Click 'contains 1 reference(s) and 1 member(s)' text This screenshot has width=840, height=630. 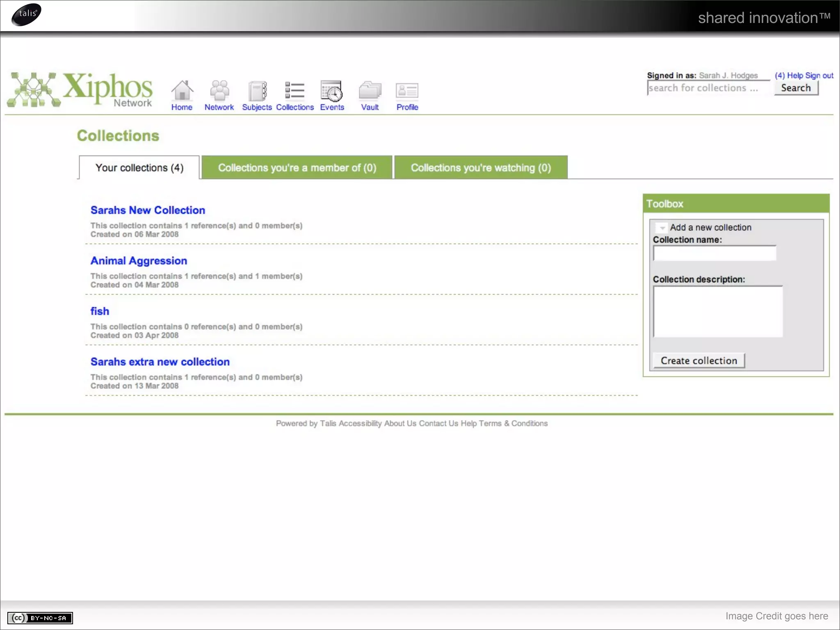tap(226, 276)
